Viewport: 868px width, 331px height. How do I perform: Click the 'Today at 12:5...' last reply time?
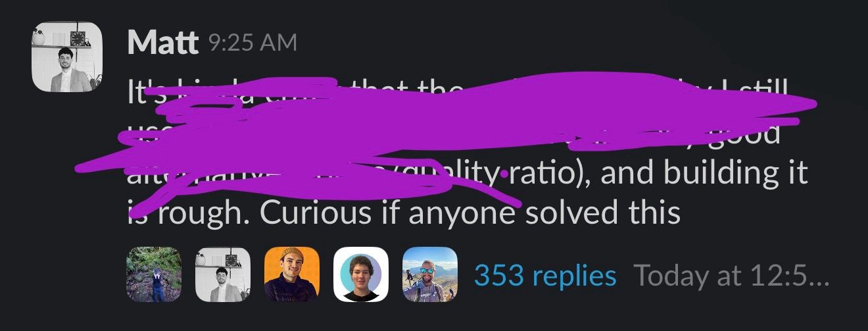pos(732,276)
